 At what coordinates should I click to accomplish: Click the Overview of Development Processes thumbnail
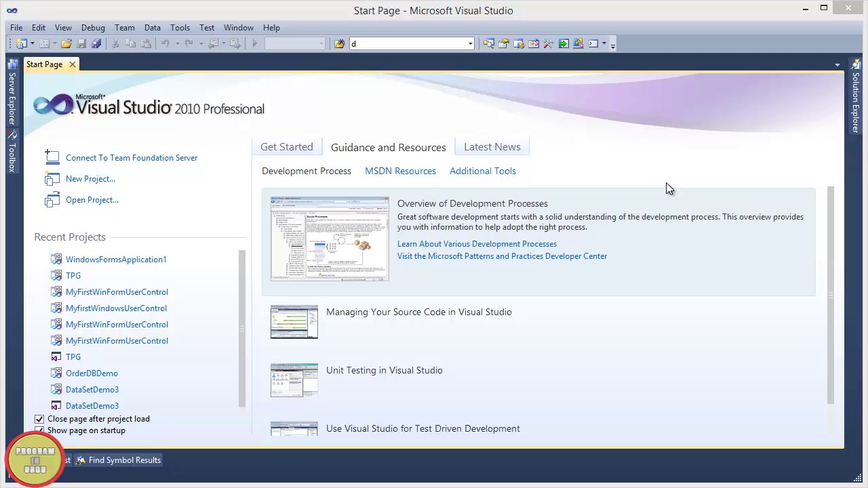(330, 239)
